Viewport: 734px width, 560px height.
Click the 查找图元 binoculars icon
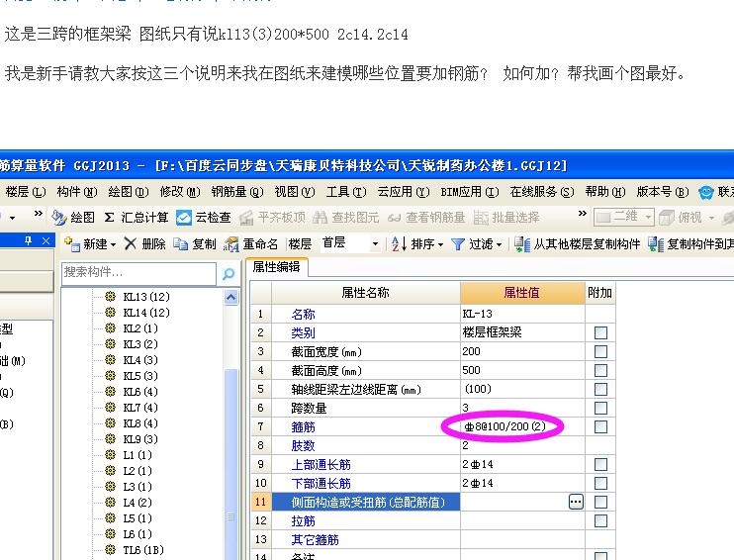[321, 218]
